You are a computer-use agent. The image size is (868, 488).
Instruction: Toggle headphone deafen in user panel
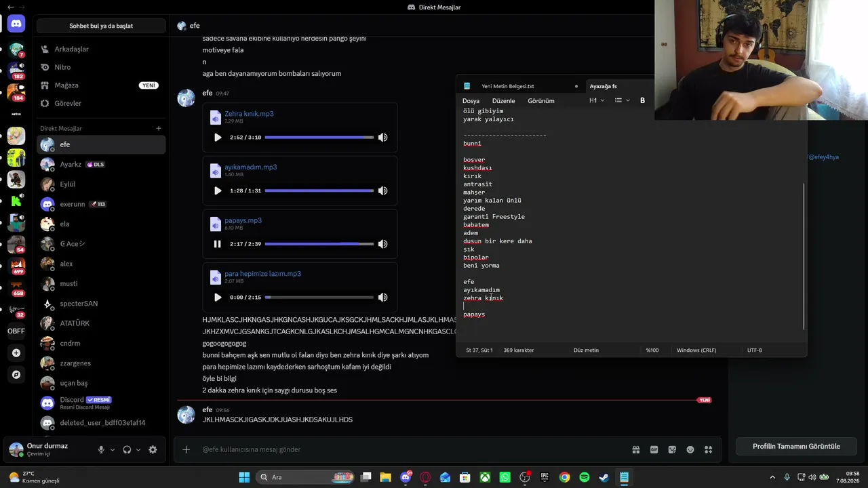coord(127,449)
